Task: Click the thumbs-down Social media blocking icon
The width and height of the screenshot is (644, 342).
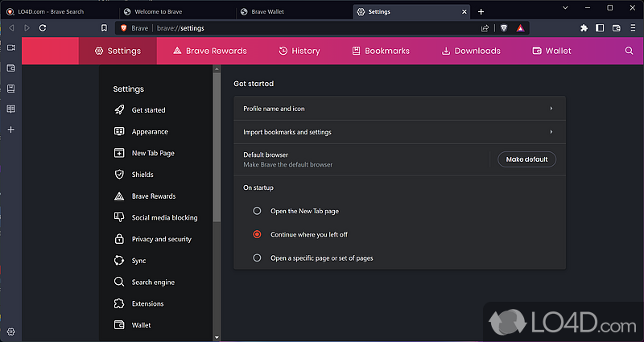Action: click(x=119, y=217)
